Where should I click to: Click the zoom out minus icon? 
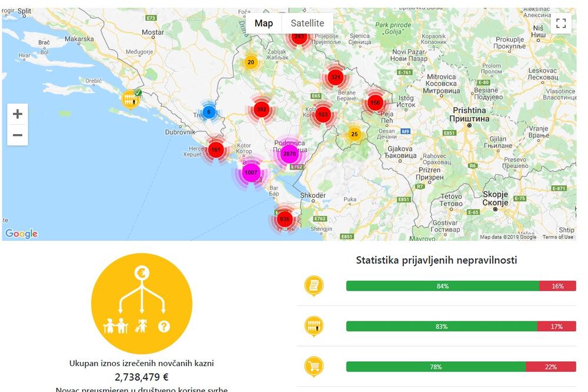point(18,135)
